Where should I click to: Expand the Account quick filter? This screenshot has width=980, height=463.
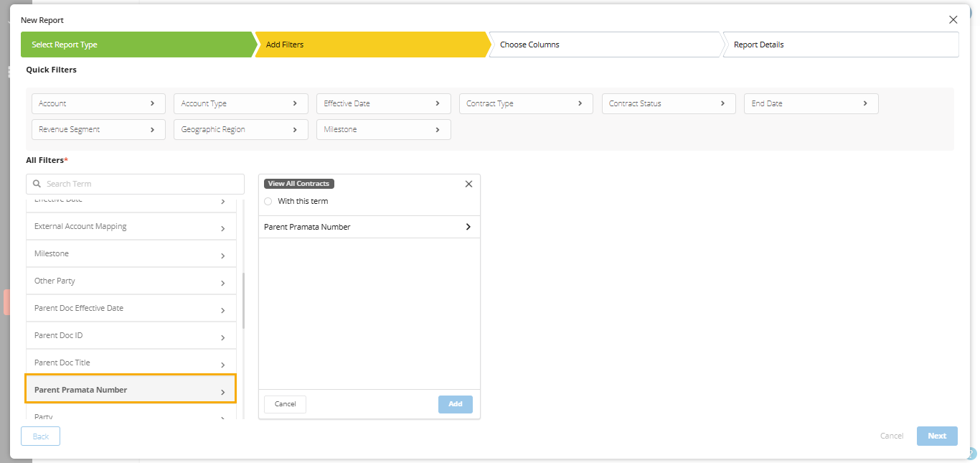[98, 103]
